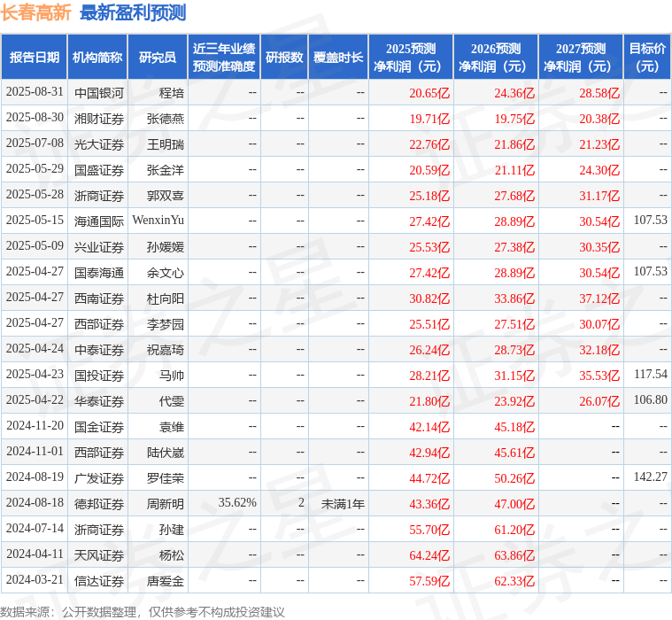Select institution 国投证券
This screenshot has width=672, height=620.
pos(99,376)
